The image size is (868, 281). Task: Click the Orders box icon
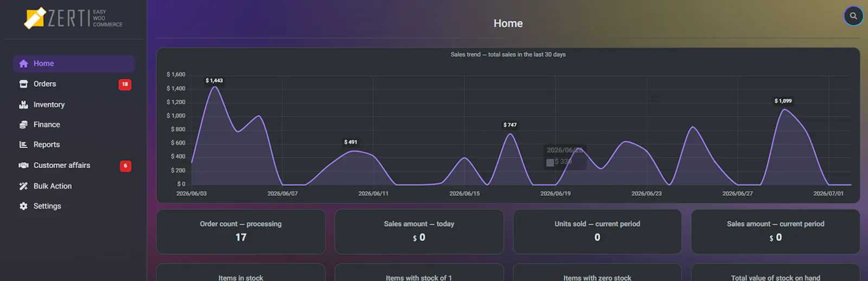coord(23,84)
